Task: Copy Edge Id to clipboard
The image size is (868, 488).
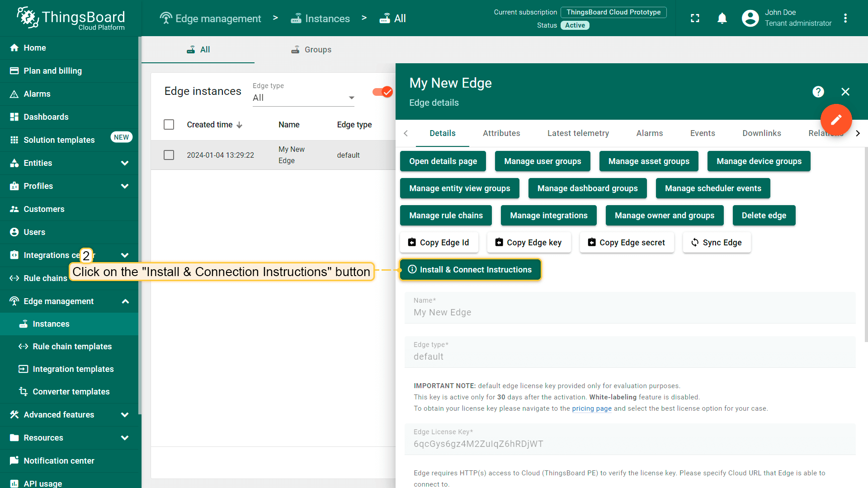Action: tap(439, 243)
